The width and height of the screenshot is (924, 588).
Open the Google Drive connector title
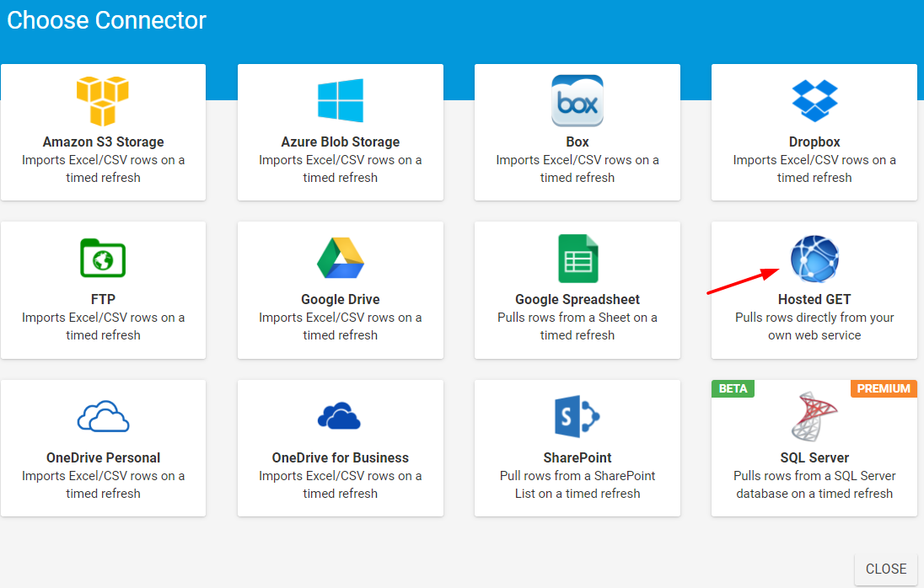pyautogui.click(x=341, y=299)
